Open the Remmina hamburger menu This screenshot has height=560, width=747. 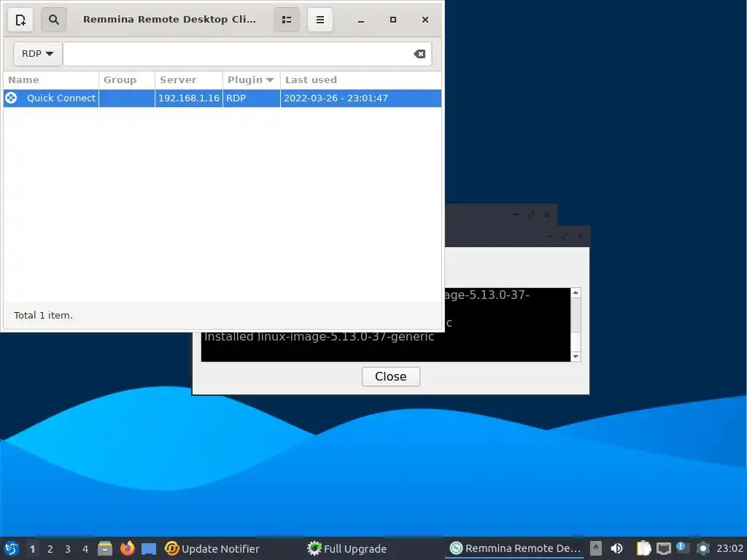pyautogui.click(x=320, y=20)
